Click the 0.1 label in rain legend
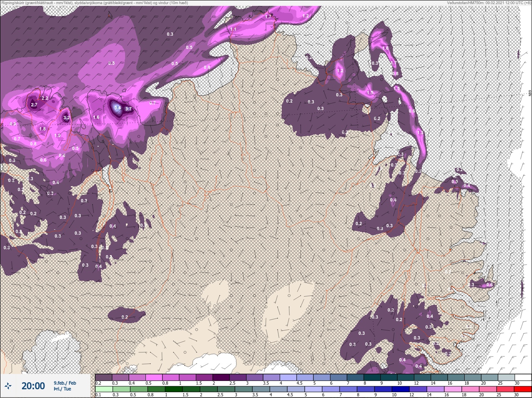The height and width of the screenshot is (398, 532). (x=98, y=395)
